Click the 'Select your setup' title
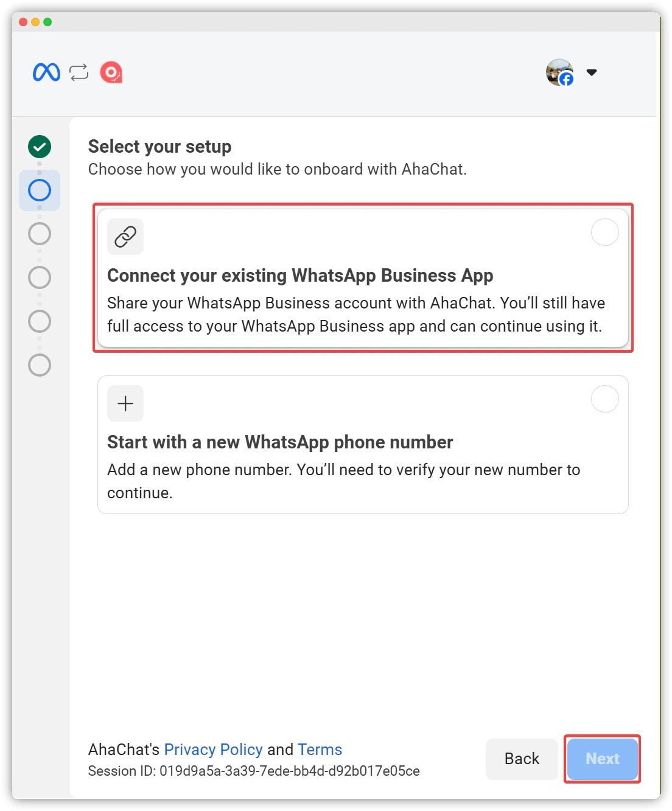Viewport: 672px width, 811px height. tap(160, 147)
